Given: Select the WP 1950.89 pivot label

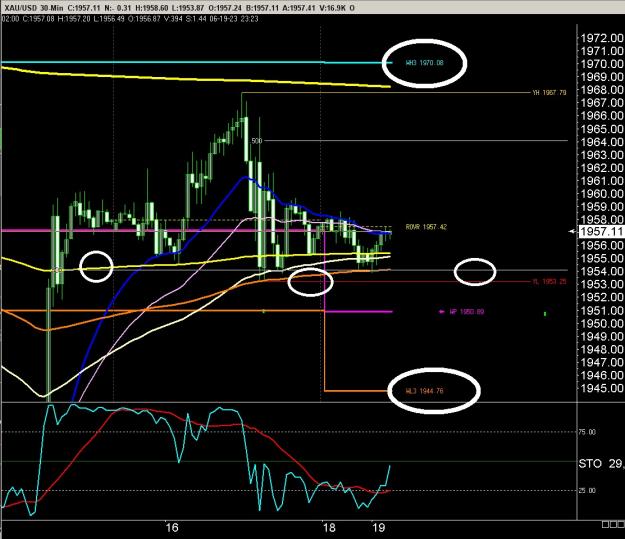Looking at the screenshot, I should pos(467,312).
